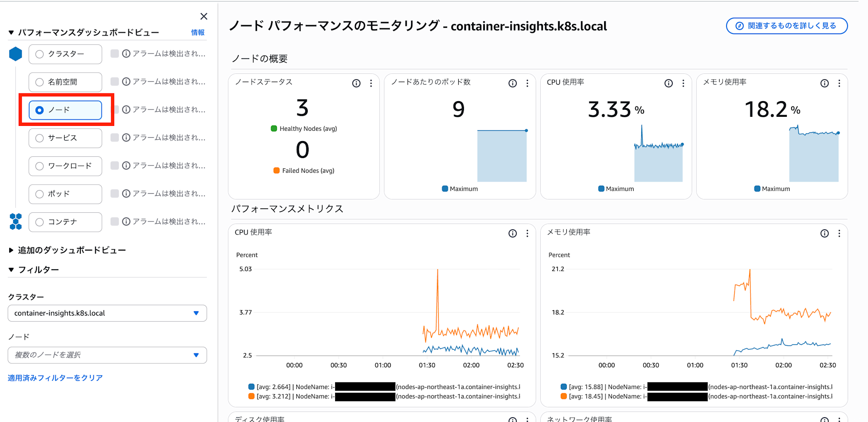Open the クラスター container-insights.k8s.local dropdown
Screen dimensions: 868x422
click(x=107, y=313)
